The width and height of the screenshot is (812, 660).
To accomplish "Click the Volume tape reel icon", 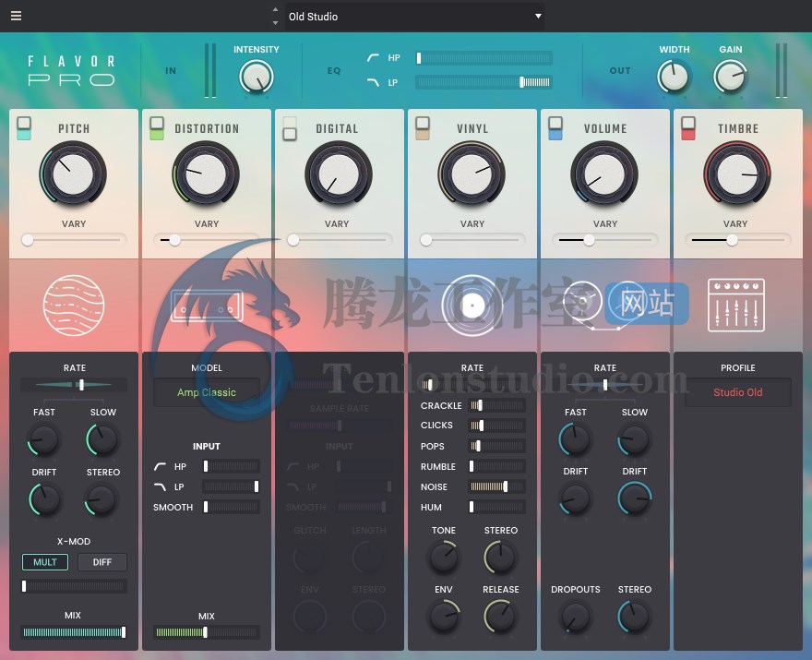I will pyautogui.click(x=603, y=306).
